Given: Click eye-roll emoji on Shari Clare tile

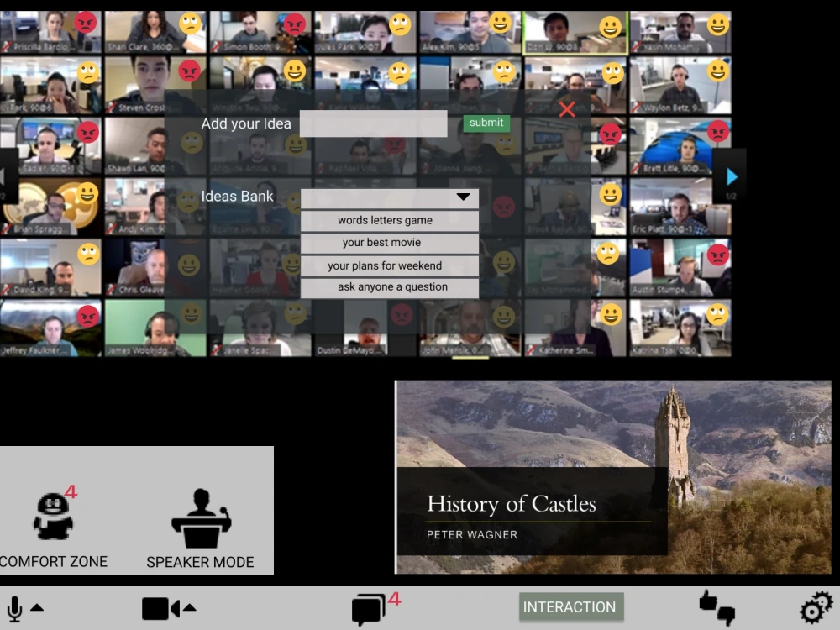Looking at the screenshot, I should pyautogui.click(x=190, y=23).
